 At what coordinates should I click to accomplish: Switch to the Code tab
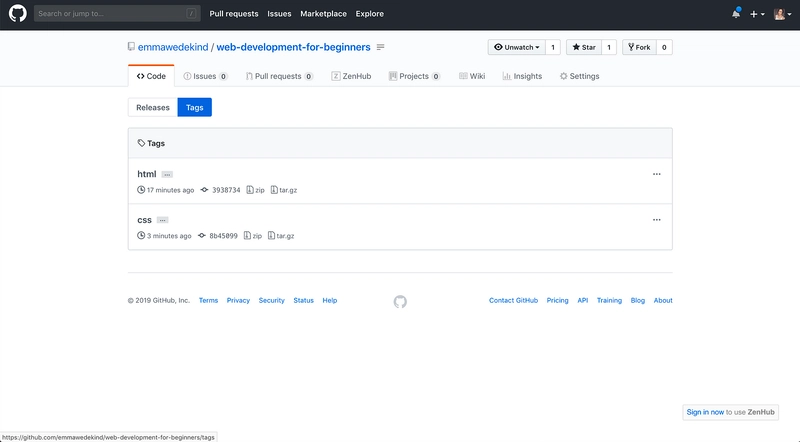151,76
